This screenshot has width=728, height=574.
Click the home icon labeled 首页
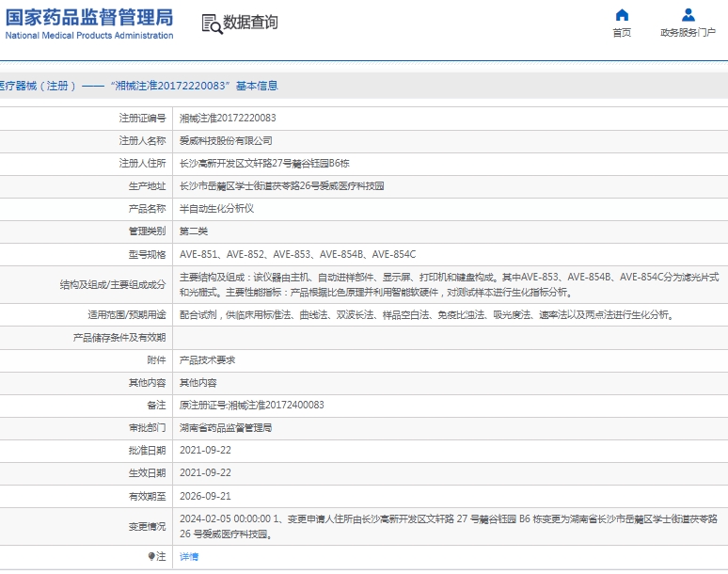click(x=622, y=15)
